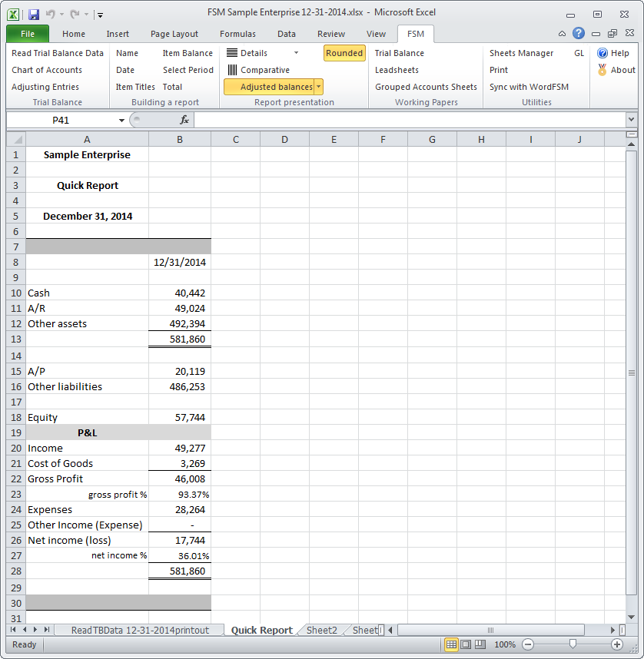Switch to the Sheet2 worksheet tab

tap(321, 630)
